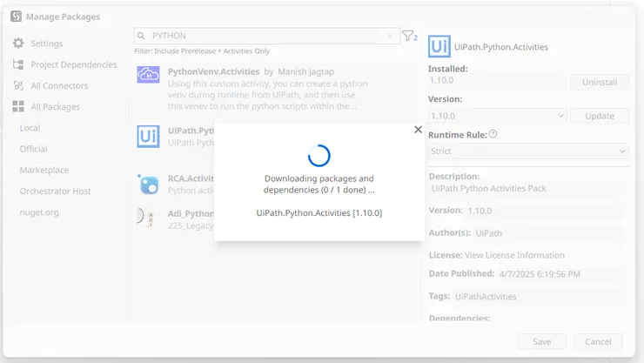Select All Packages in sidebar
Image resolution: width=644 pixels, height=363 pixels.
click(56, 107)
